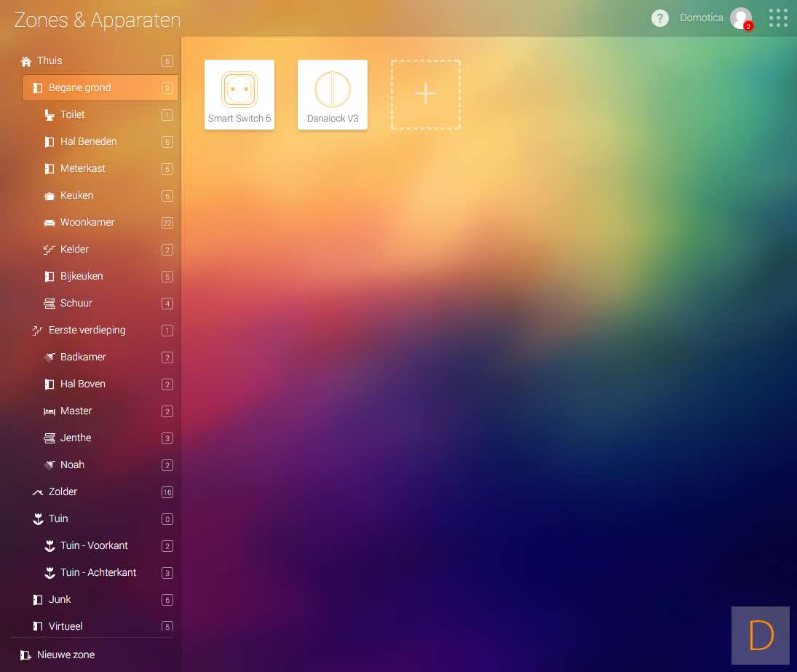Image resolution: width=797 pixels, height=672 pixels.
Task: Click the Keuken cooking pot icon
Action: tap(49, 196)
